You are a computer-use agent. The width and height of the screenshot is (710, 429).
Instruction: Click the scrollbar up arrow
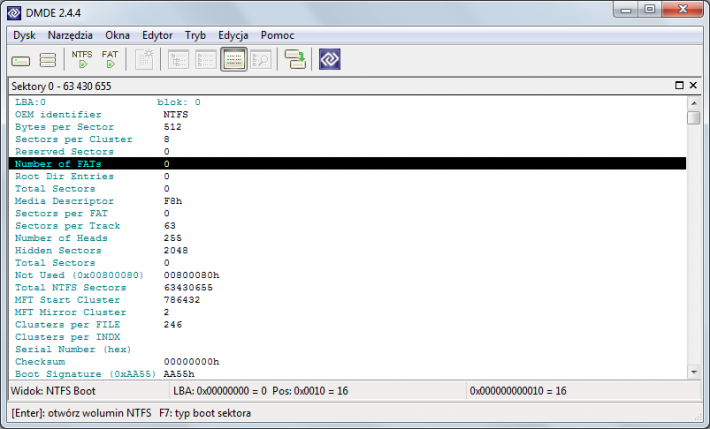pos(694,103)
